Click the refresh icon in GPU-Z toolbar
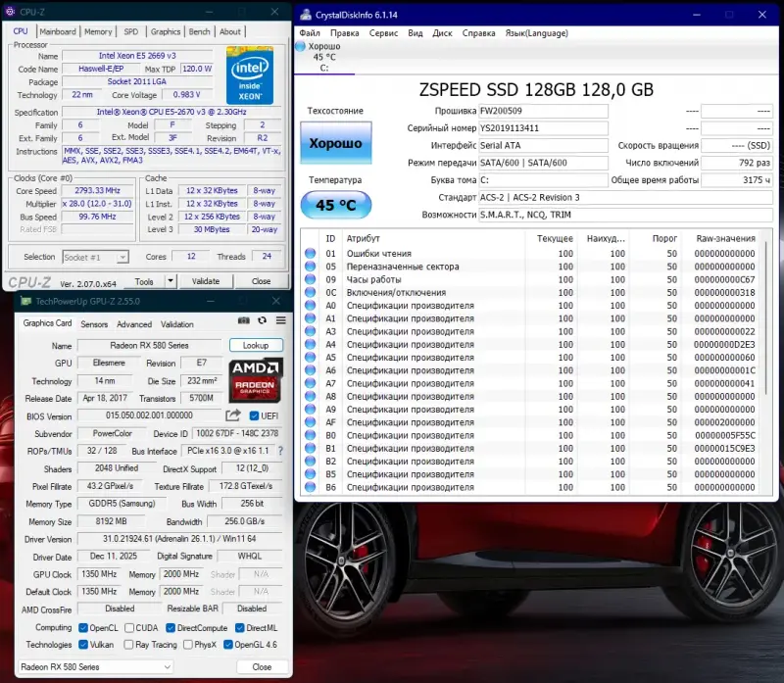Screen dimensions: 784x683 point(262,320)
